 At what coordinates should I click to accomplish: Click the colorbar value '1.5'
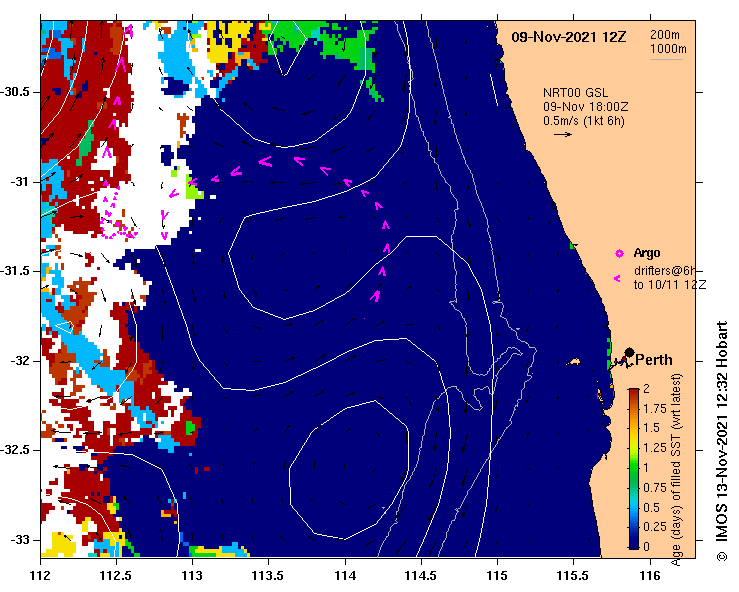[x=651, y=428]
